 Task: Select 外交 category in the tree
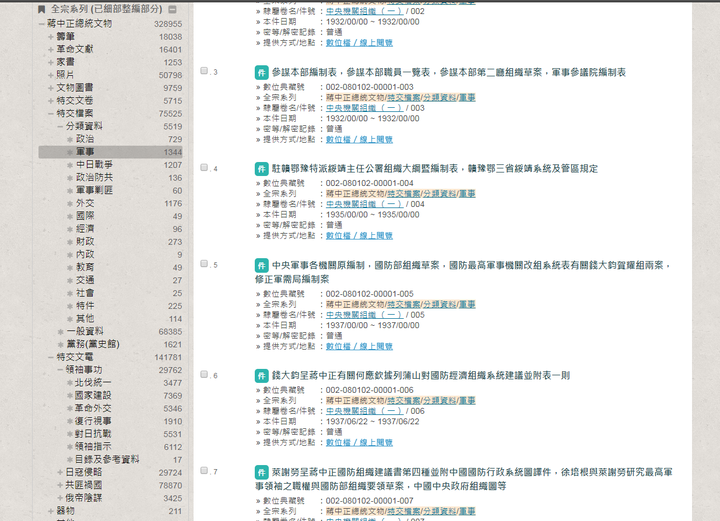tap(85, 203)
